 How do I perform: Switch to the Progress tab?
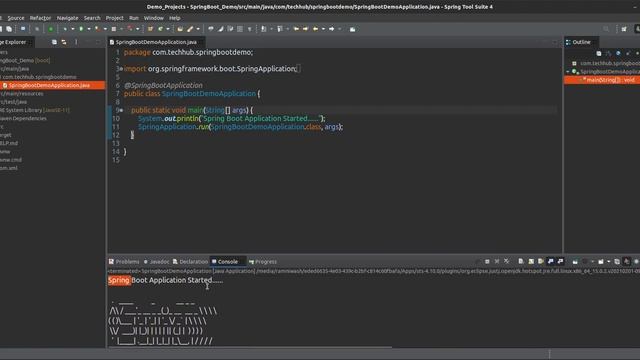point(263,262)
